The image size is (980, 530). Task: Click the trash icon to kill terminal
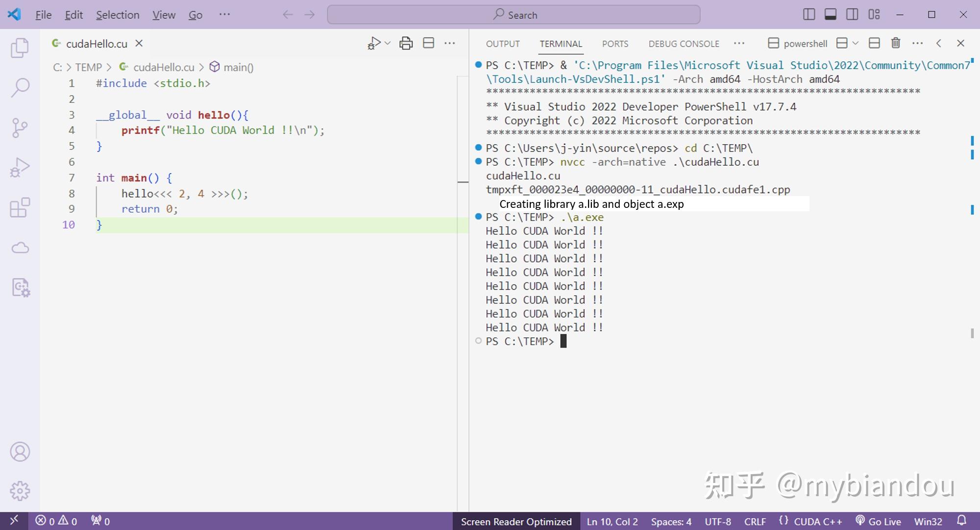[896, 43]
